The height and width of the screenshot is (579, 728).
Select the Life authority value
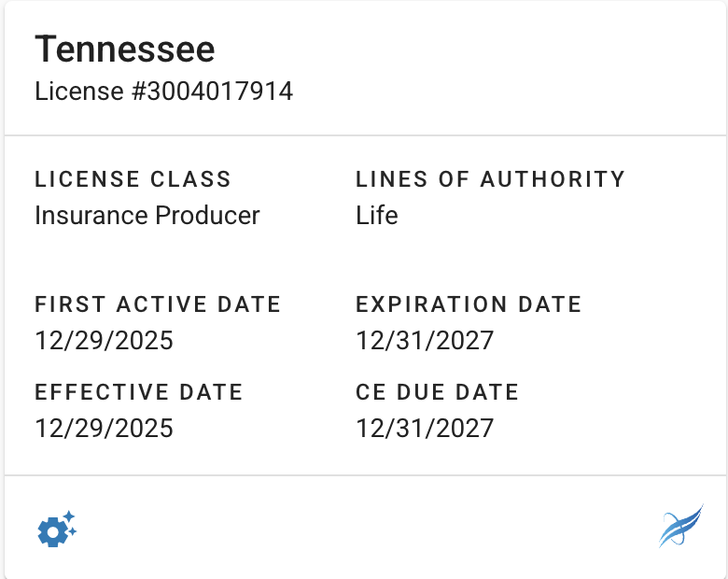pyautogui.click(x=377, y=216)
